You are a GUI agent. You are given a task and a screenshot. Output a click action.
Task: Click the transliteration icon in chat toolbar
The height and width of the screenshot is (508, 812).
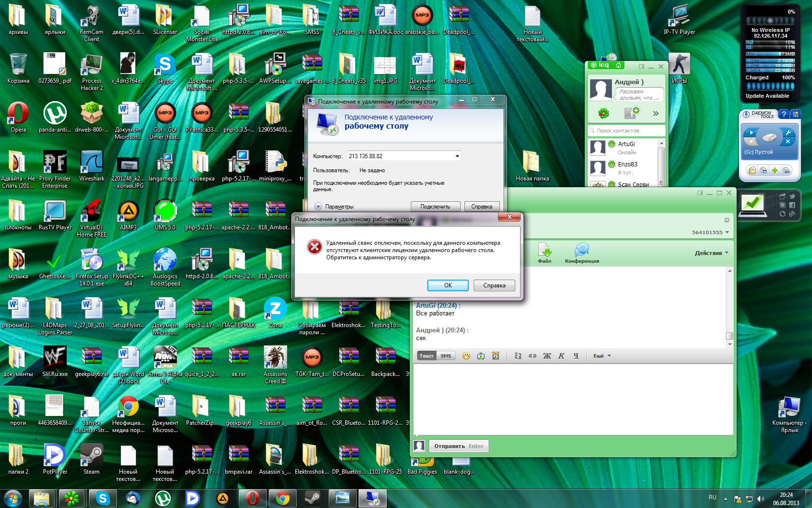click(518, 356)
